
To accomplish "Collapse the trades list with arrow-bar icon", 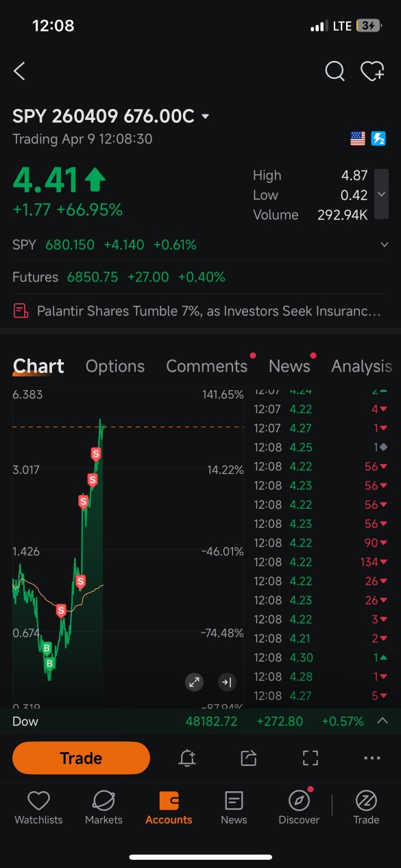I will [x=227, y=682].
